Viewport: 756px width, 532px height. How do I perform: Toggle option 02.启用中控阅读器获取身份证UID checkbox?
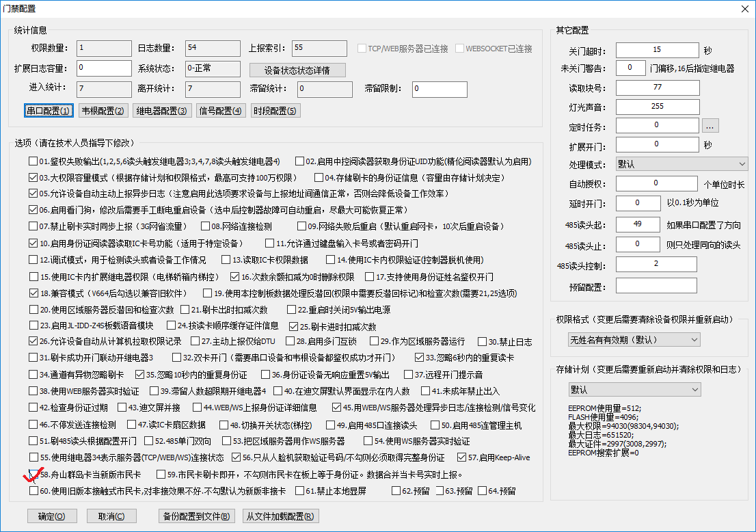[x=300, y=161]
